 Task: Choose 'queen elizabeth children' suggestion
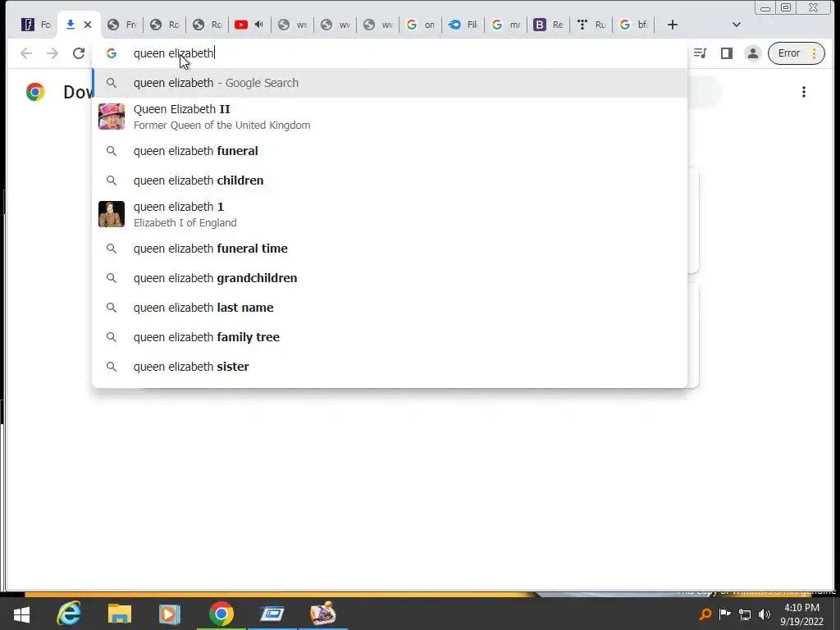click(390, 180)
